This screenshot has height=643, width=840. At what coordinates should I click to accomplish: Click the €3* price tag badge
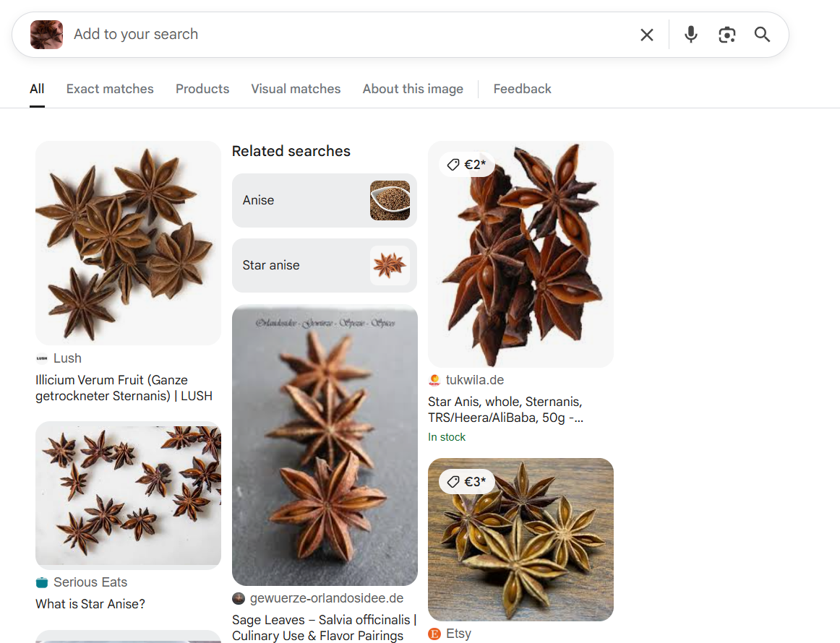coord(466,481)
